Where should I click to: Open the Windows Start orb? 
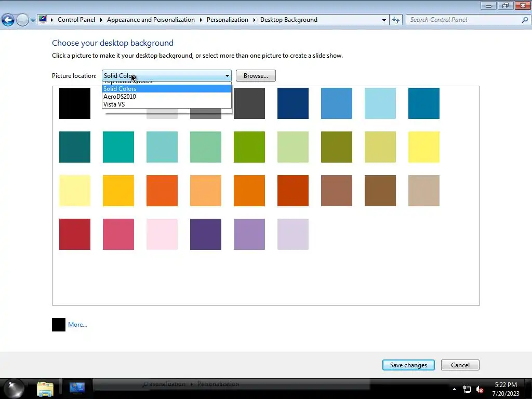pos(14,389)
